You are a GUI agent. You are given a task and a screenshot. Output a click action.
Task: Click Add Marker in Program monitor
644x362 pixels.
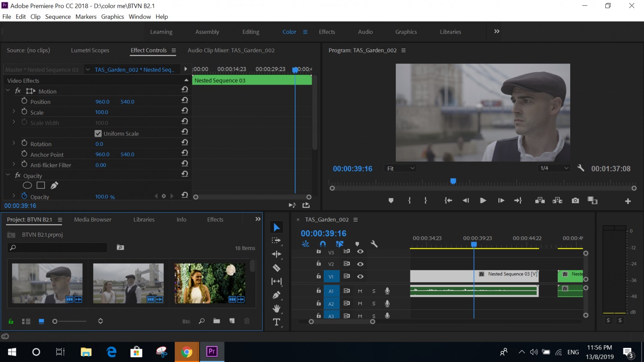coord(391,200)
